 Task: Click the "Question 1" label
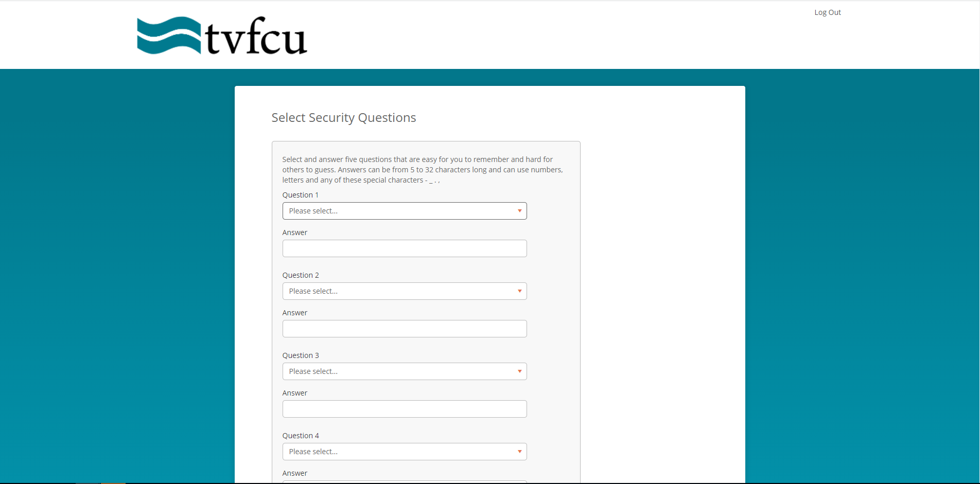pos(301,195)
